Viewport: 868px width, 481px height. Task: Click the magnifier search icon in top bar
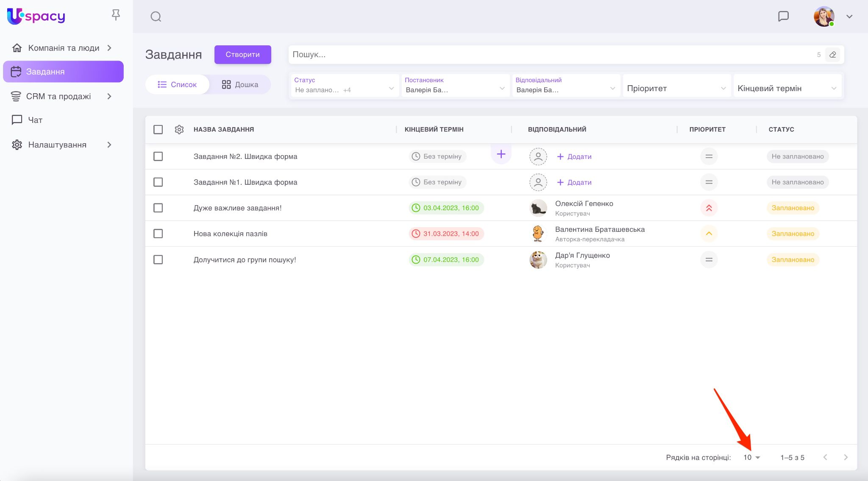pos(156,17)
